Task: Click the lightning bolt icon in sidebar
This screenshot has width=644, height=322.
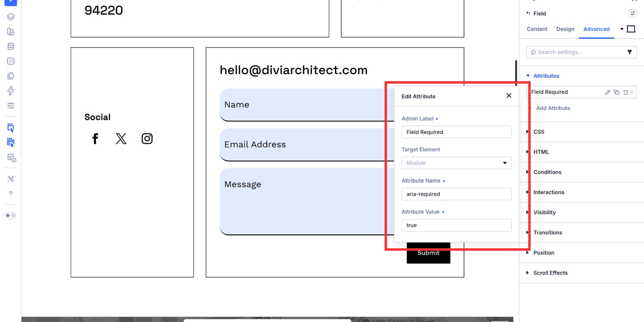Action: (x=11, y=91)
